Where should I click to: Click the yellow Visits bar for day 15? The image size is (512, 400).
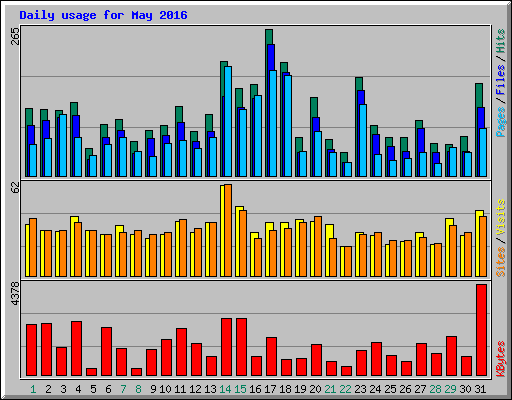click(x=237, y=241)
